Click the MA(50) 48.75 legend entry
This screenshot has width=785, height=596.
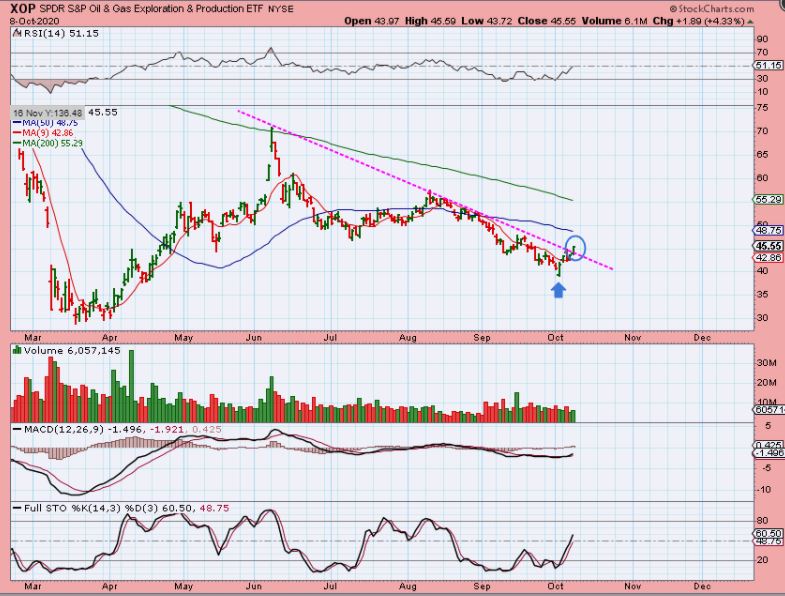tap(45, 123)
